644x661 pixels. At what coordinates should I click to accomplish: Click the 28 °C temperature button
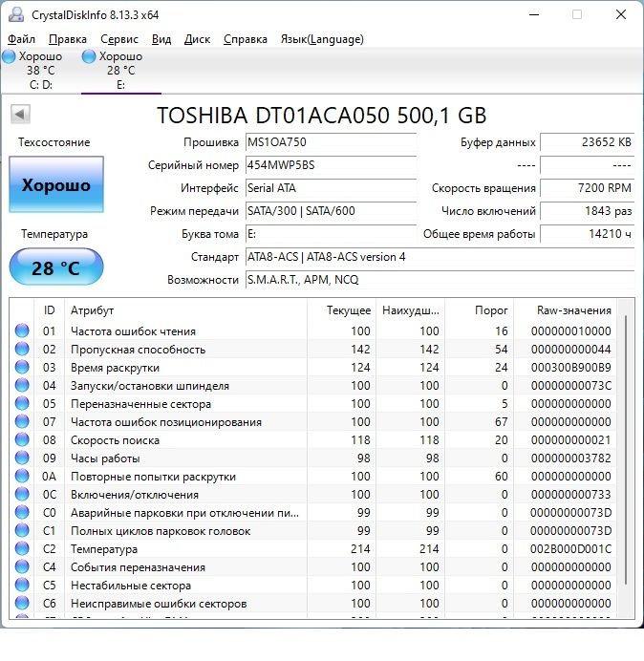[56, 267]
